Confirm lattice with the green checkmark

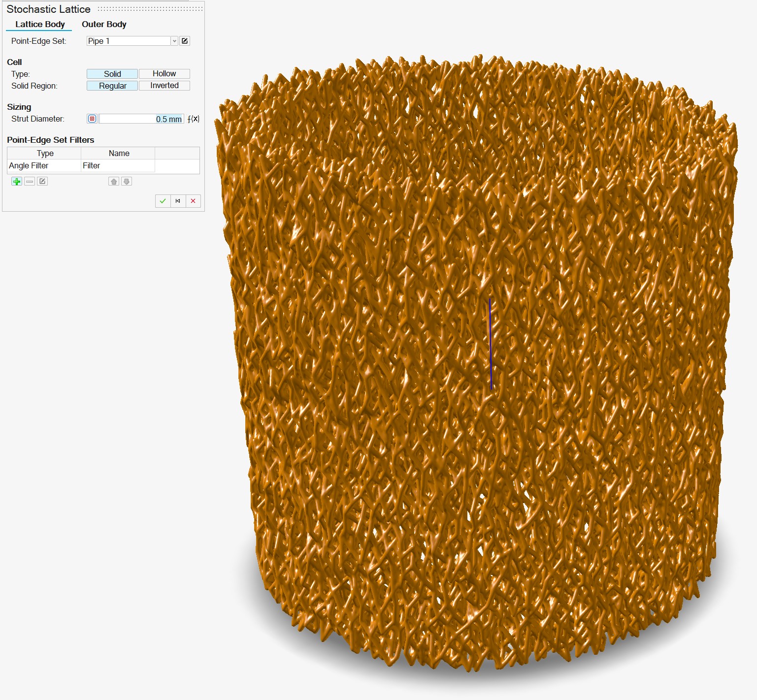pos(163,201)
